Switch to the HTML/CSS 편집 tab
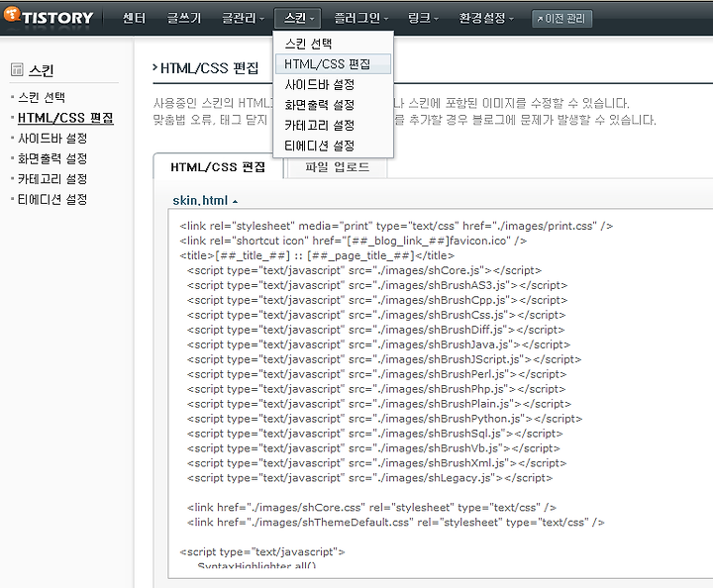Image resolution: width=713 pixels, height=588 pixels. [218, 166]
